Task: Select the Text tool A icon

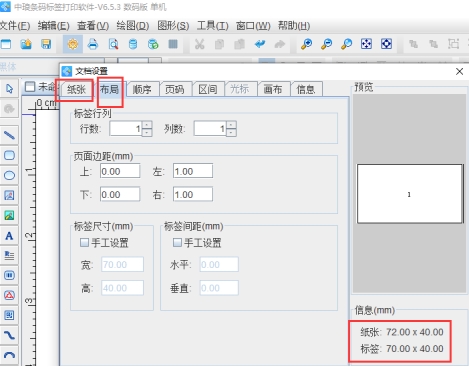Action: [9, 236]
